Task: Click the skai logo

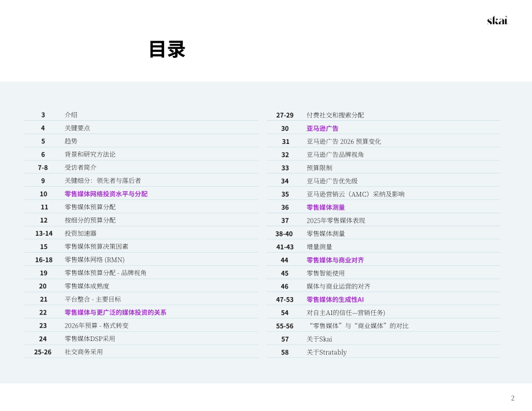Action: coord(497,20)
